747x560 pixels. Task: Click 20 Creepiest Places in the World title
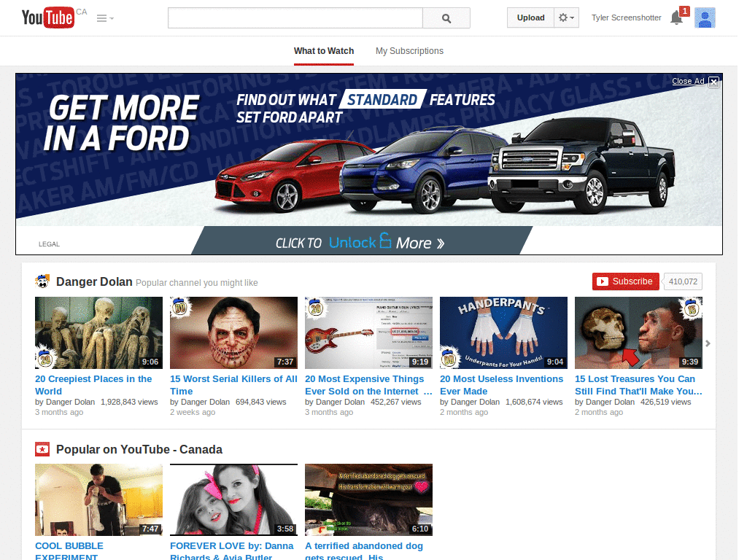[x=93, y=385]
